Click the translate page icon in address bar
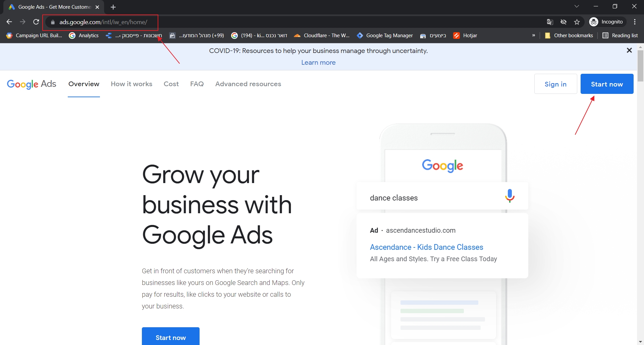This screenshot has height=345, width=644. pos(550,22)
